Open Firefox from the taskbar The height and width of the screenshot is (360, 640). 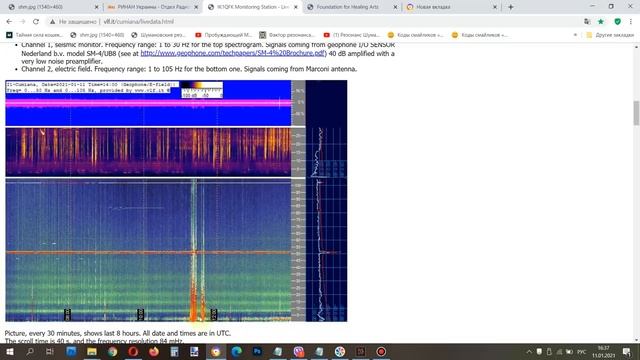pyautogui.click(x=154, y=351)
